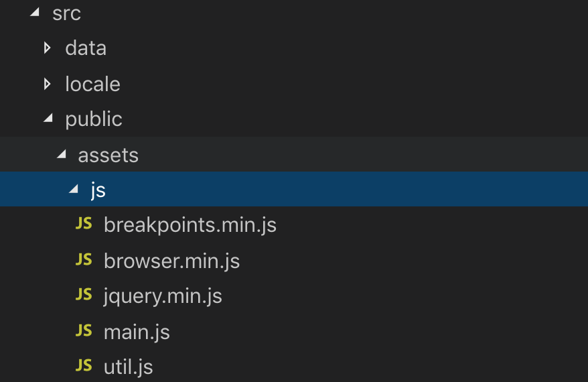Click the JS icon beside jquery.min.js
Screen dimensions: 588x382
tap(84, 295)
